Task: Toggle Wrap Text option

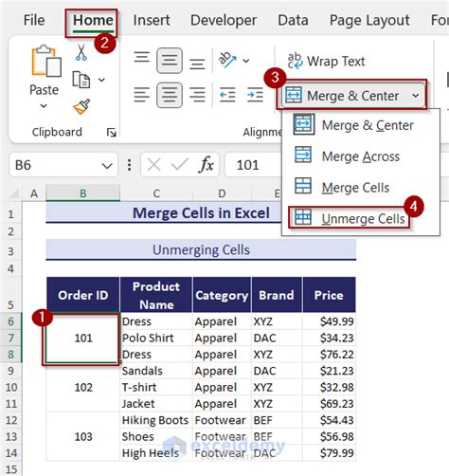Action: tap(327, 61)
